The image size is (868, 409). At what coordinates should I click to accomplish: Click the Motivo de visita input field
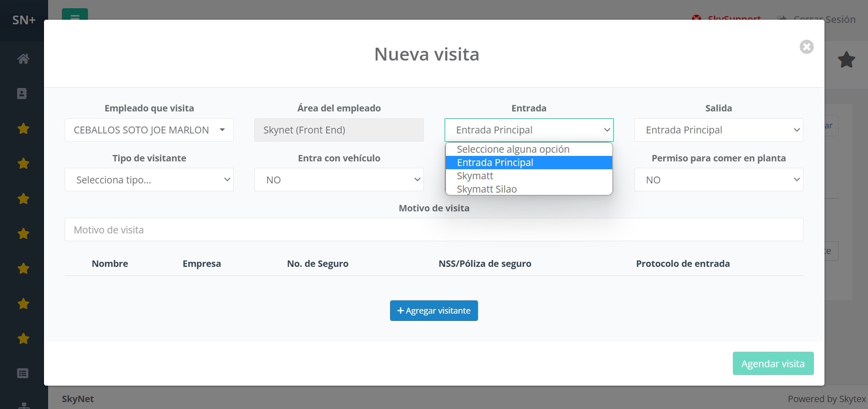coord(434,230)
